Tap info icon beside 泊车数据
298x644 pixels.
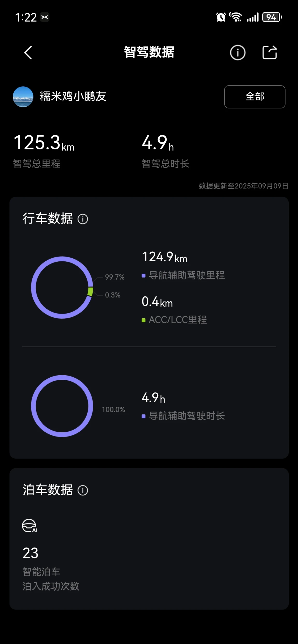[x=83, y=490]
